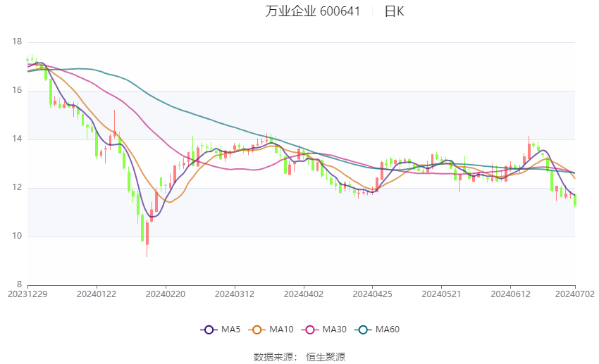Click the 20240702 date axis label

coord(574,294)
